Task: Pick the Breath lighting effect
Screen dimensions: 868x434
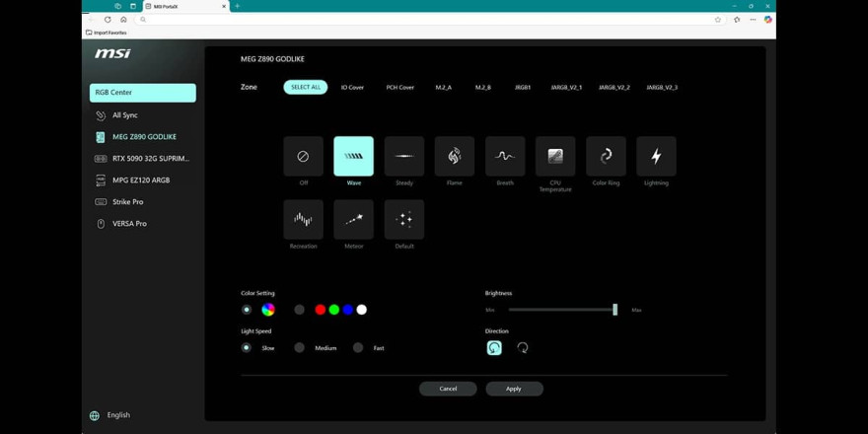Action: 505,156
